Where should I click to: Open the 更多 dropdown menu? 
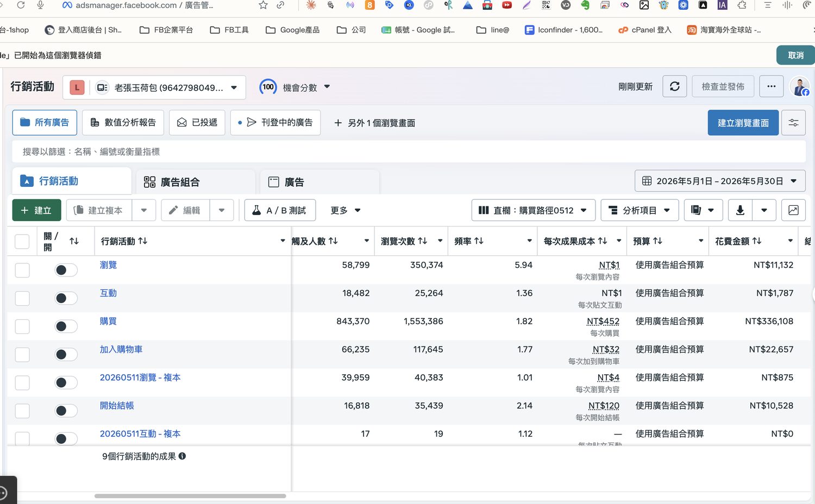(346, 210)
